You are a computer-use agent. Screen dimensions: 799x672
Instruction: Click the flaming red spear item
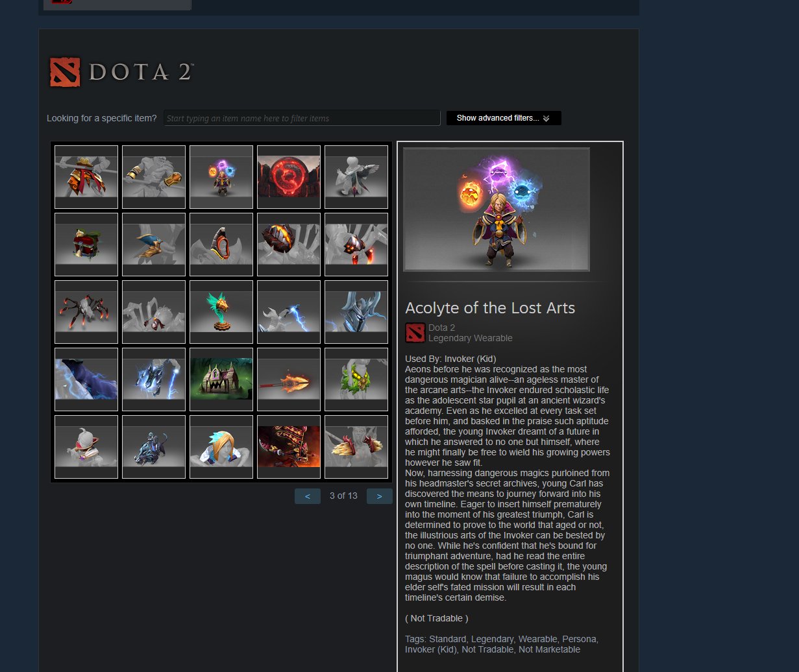click(x=289, y=379)
